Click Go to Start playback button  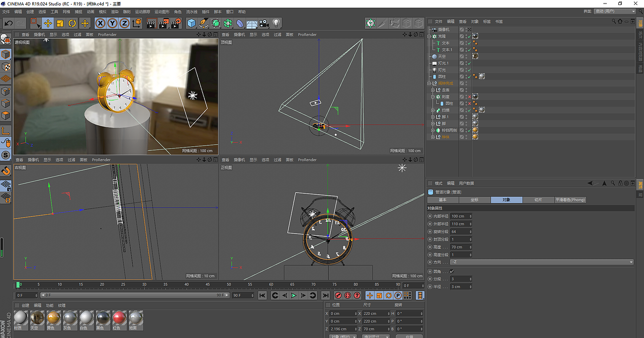tap(262, 295)
